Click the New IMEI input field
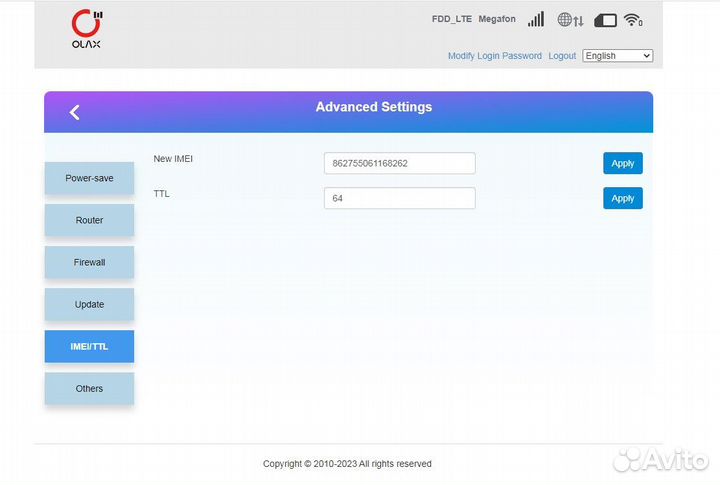The width and height of the screenshot is (720, 485). [x=399, y=163]
